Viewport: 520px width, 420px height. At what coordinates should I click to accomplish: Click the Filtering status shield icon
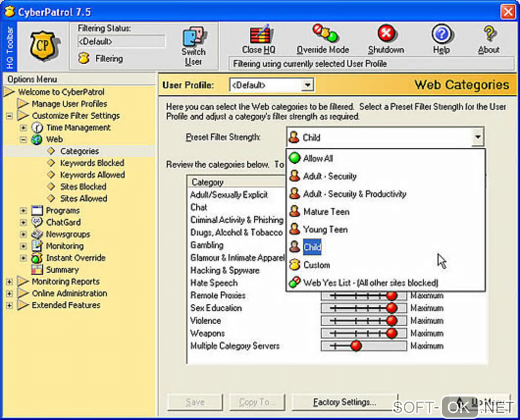pyautogui.click(x=84, y=58)
